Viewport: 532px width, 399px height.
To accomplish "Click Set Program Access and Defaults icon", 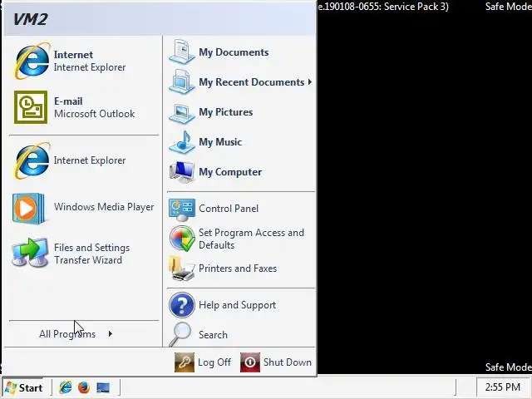I will click(x=182, y=239).
